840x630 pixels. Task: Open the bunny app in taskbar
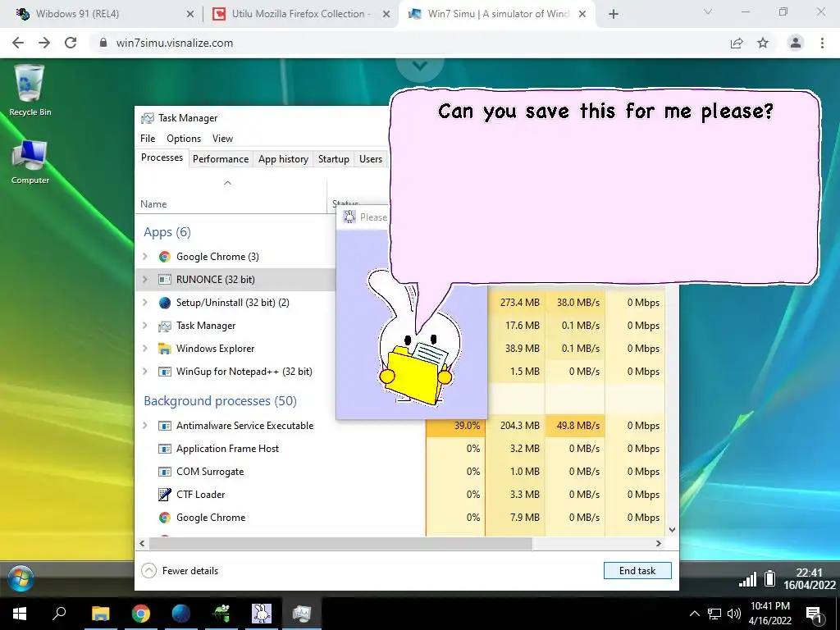point(262,614)
